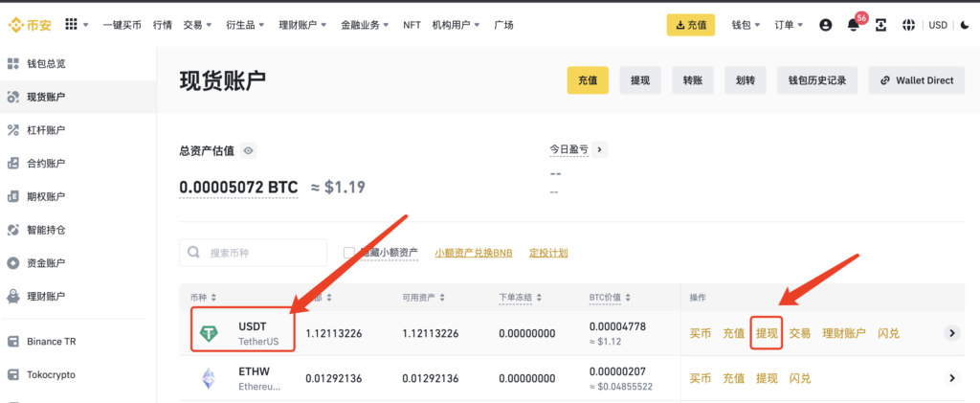The height and width of the screenshot is (403, 980).
Task: Open the apps grid menu icon
Action: coord(71,24)
